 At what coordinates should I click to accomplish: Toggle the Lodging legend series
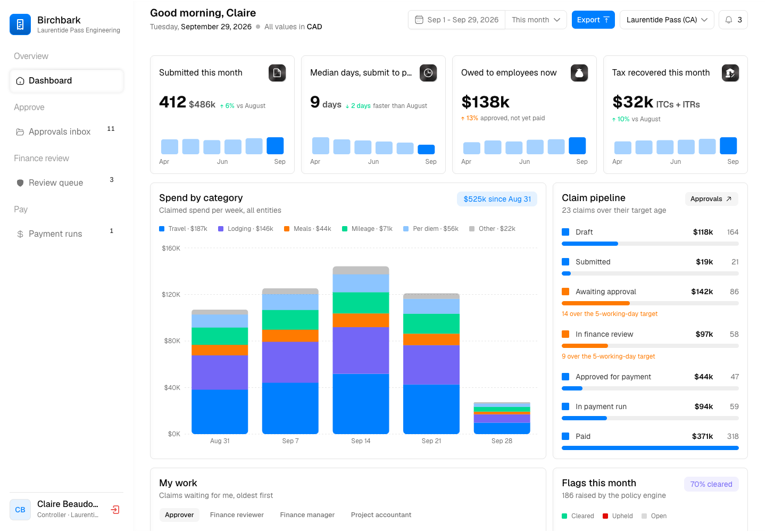245,229
